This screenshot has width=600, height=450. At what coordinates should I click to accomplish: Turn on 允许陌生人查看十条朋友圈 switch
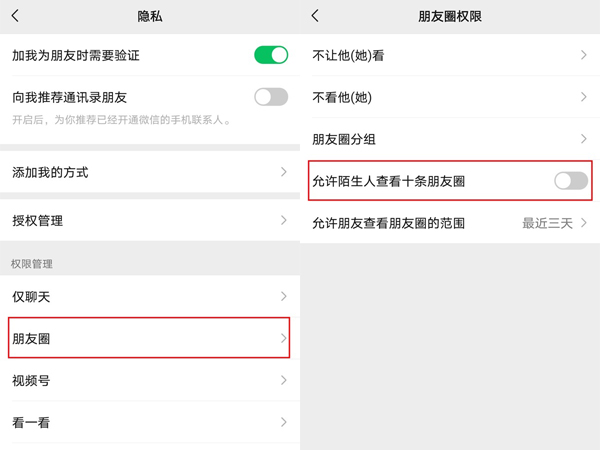click(x=570, y=181)
